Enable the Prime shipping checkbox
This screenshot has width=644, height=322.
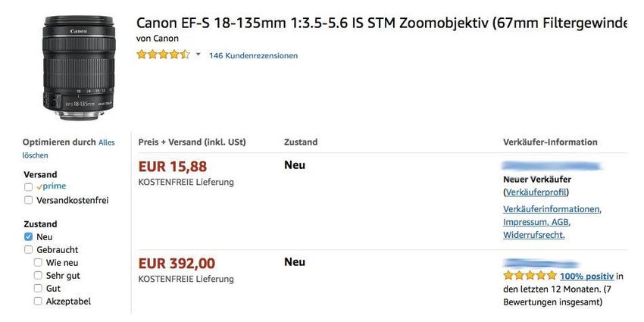click(28, 186)
